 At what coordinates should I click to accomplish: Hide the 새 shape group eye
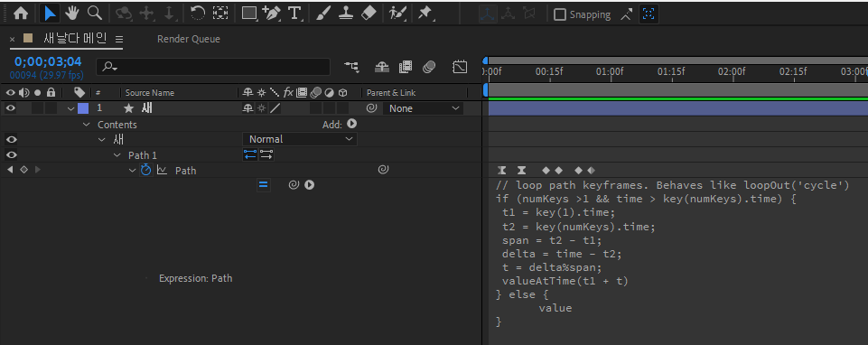click(11, 139)
